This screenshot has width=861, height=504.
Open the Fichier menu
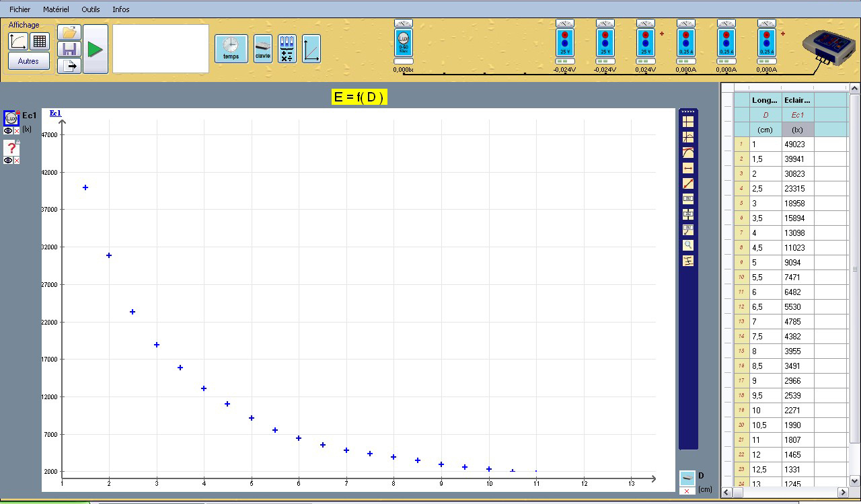click(20, 9)
